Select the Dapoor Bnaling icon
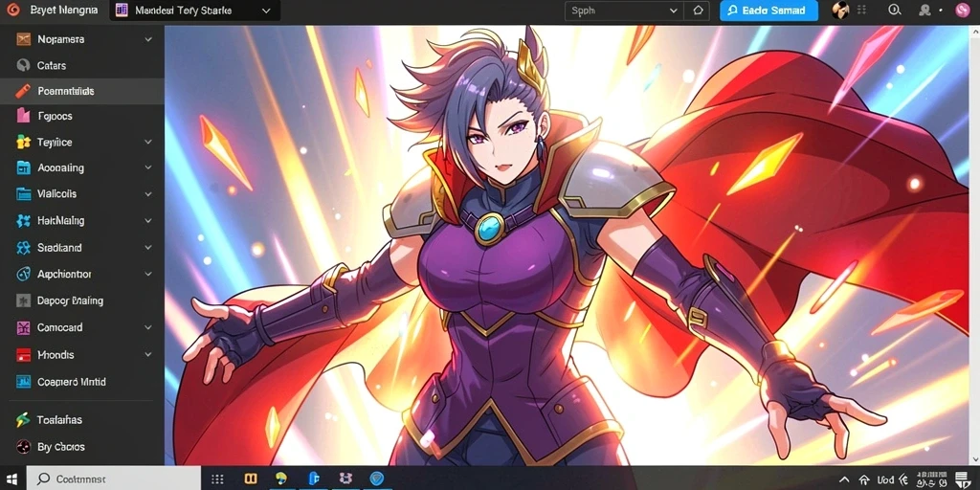The image size is (980, 490). pyautogui.click(x=24, y=301)
